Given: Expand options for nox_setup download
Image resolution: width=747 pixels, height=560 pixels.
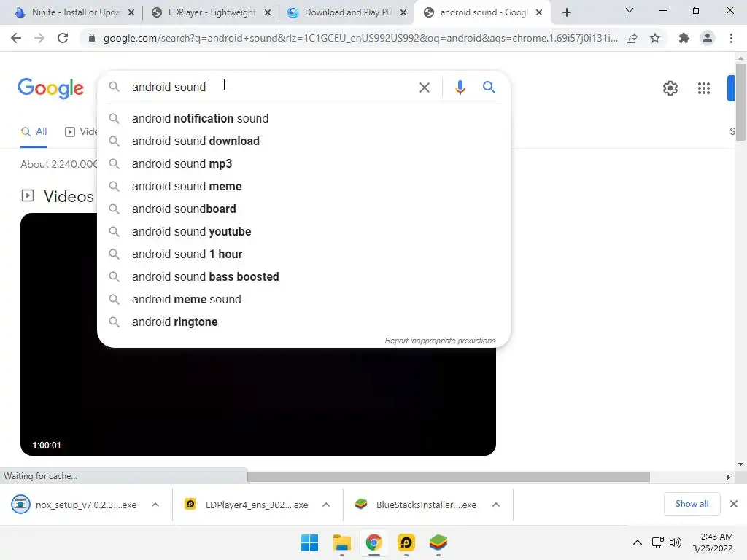Looking at the screenshot, I should pyautogui.click(x=155, y=505).
